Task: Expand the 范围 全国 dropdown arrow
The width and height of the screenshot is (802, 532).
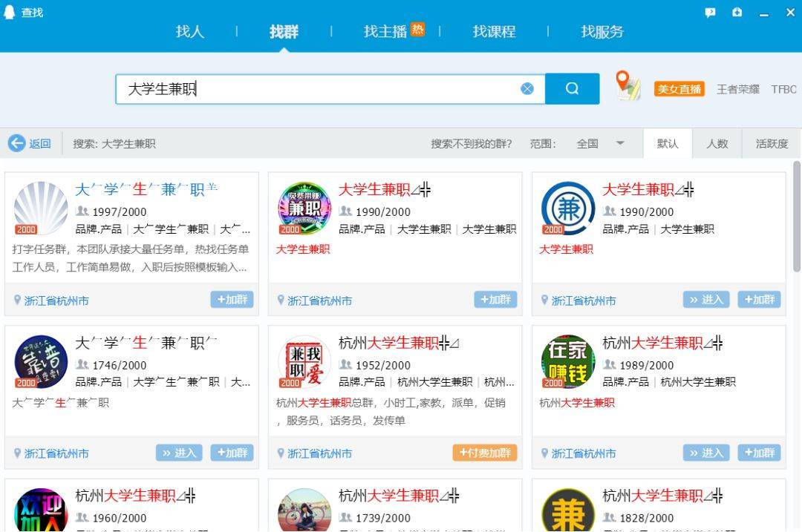Action: pyautogui.click(x=620, y=143)
